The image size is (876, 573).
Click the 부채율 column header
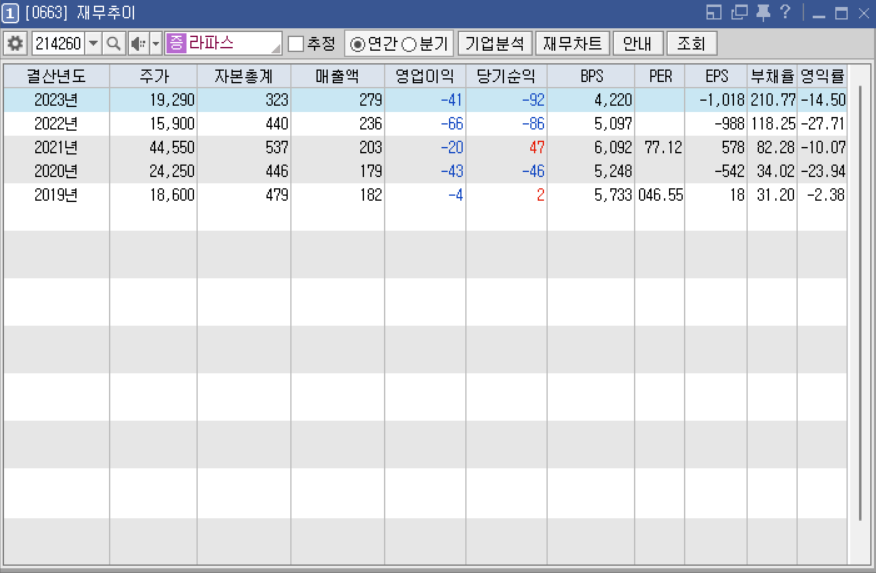point(773,76)
